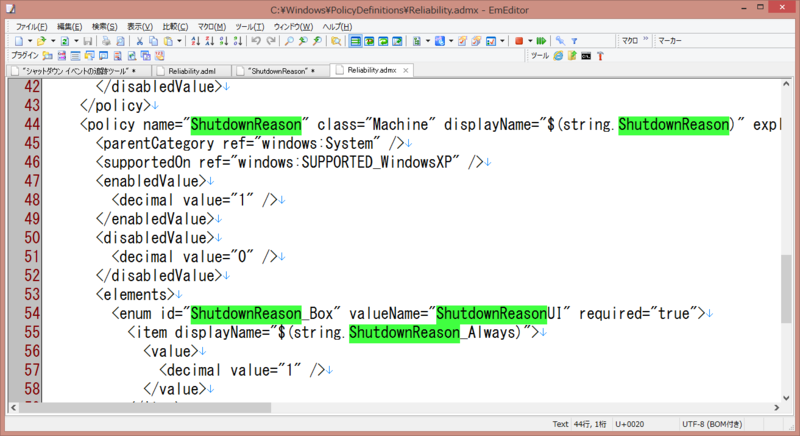
Task: Click the vertical scrollbar up arrow
Action: coord(786,84)
